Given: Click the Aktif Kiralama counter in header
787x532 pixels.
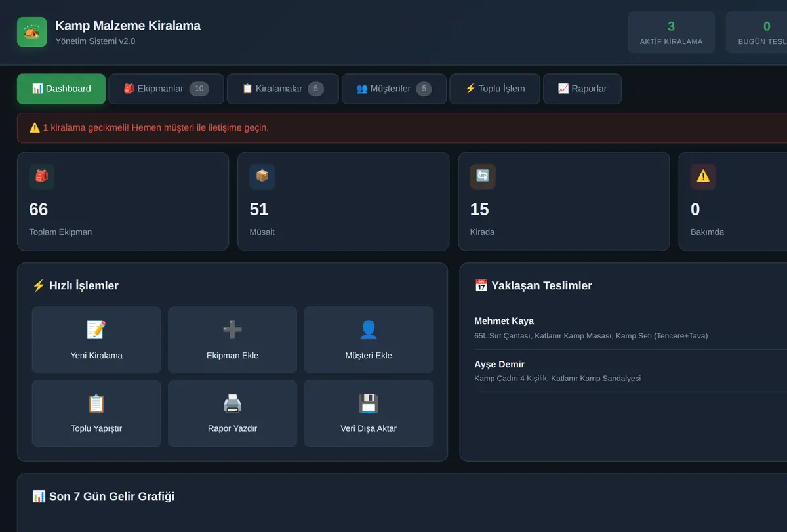Looking at the screenshot, I should coord(671,32).
